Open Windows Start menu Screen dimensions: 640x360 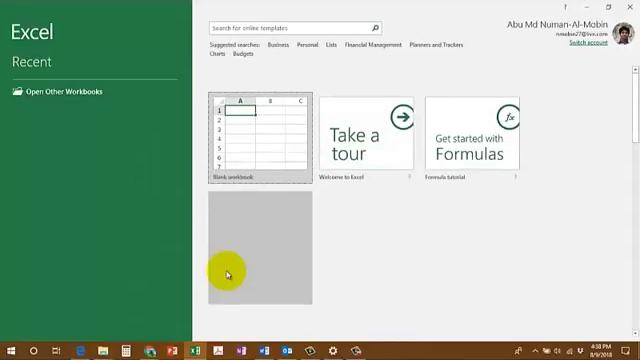coord(11,351)
